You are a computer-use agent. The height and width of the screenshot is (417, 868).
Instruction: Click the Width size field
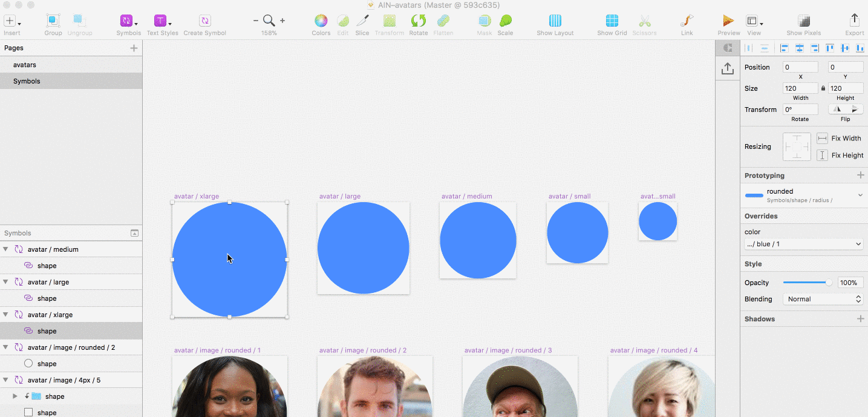[800, 88]
